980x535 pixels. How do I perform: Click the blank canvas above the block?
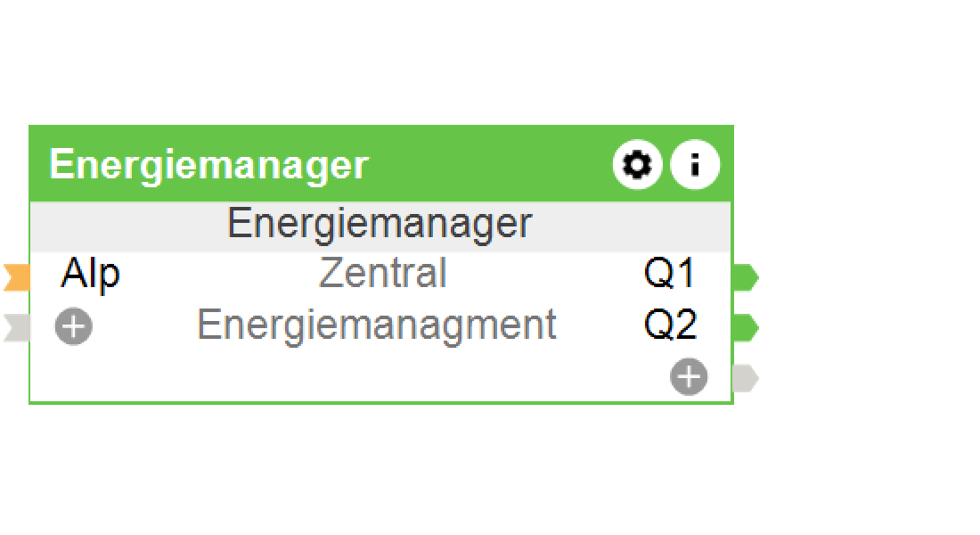[383, 62]
